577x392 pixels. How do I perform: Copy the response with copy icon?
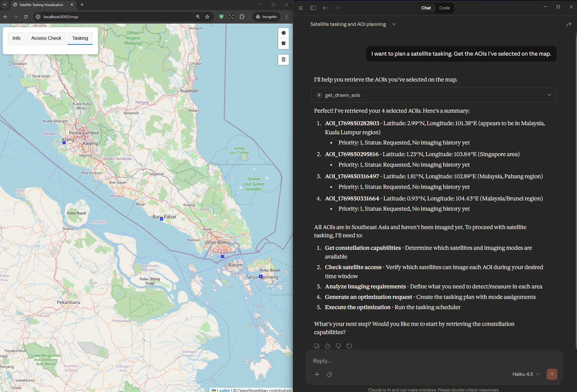[317, 346]
